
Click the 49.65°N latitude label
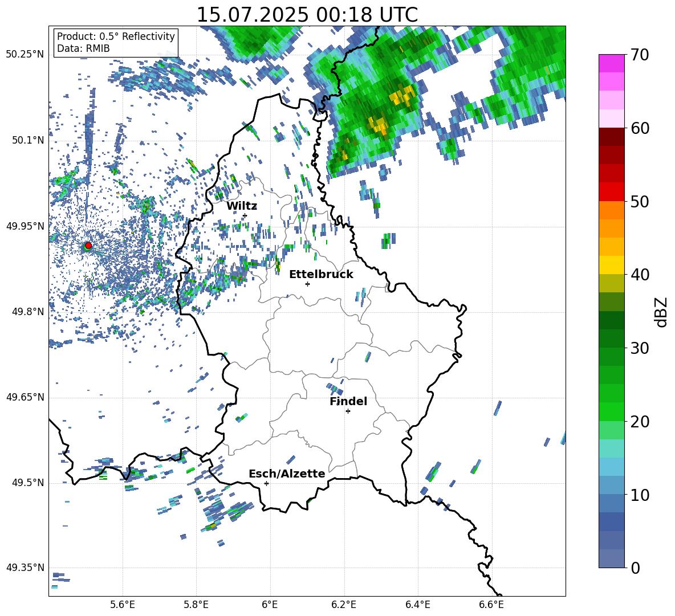tap(25, 397)
